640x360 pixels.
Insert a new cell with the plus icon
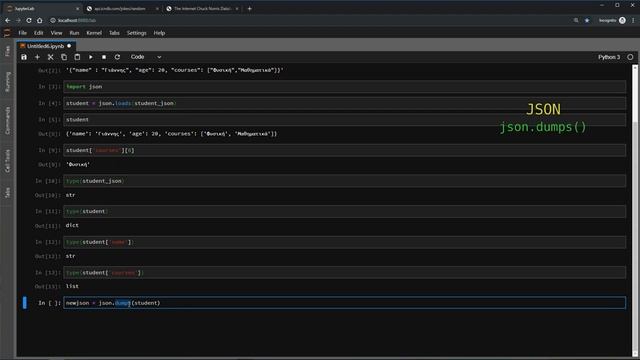(x=37, y=57)
